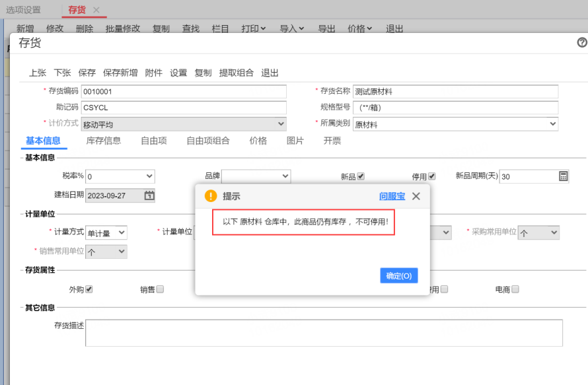The height and width of the screenshot is (385, 588).
Task: Open the 自由项组合 tab
Action: 208,141
